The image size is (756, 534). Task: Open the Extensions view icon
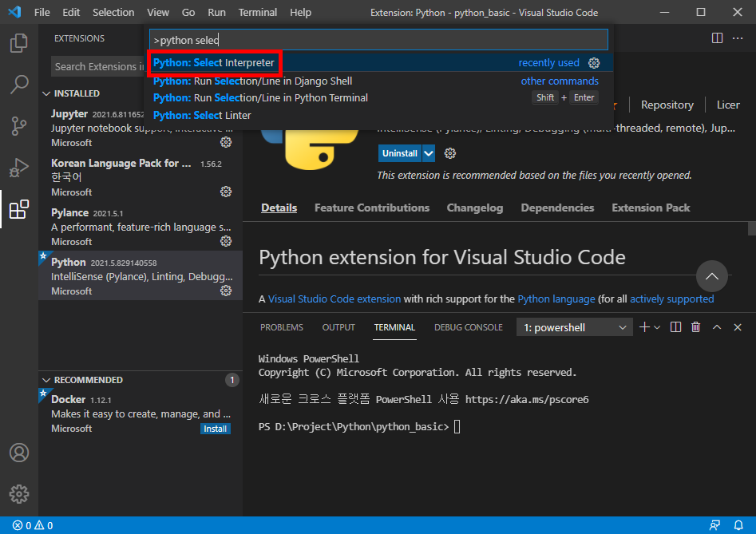[x=19, y=209]
